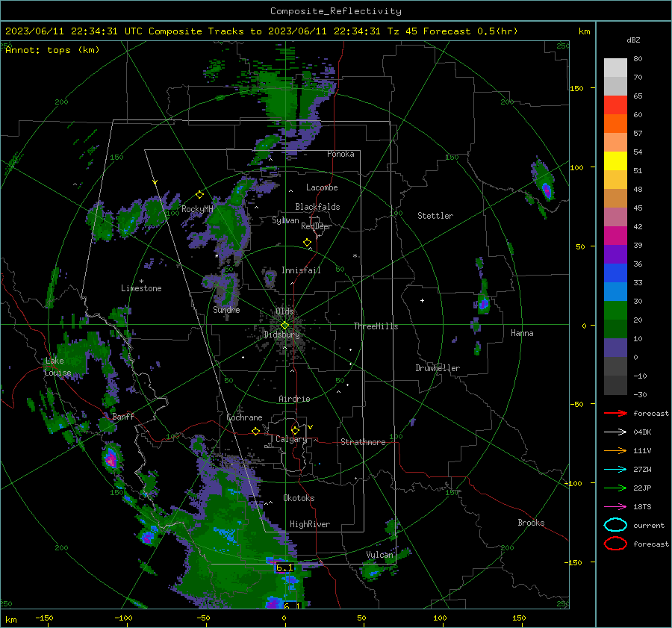Click the HighRiver city label

tap(310, 524)
